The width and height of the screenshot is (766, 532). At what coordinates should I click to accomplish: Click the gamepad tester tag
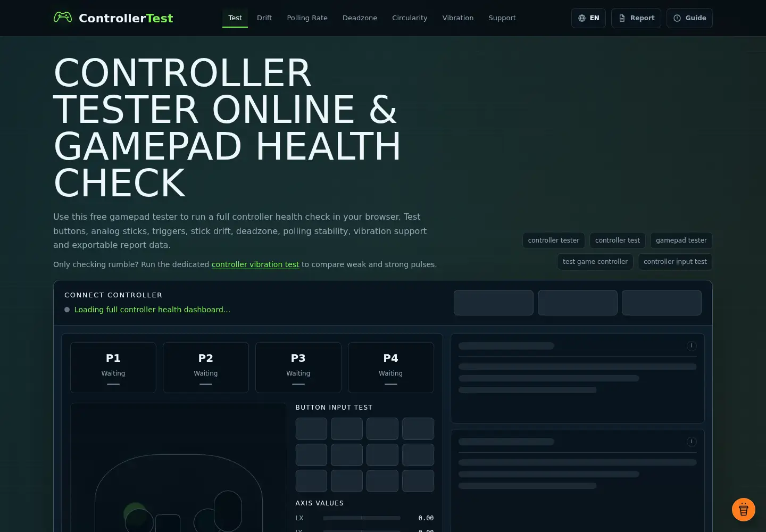click(681, 240)
